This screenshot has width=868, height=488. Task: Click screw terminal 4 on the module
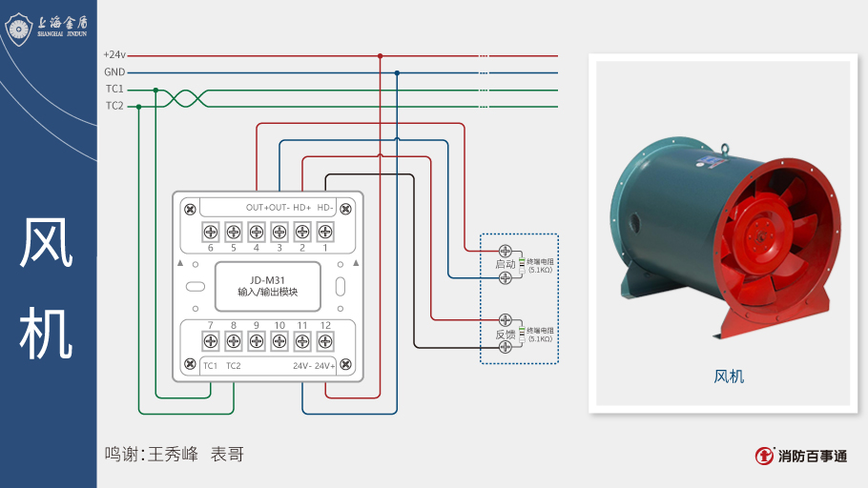pos(257,232)
